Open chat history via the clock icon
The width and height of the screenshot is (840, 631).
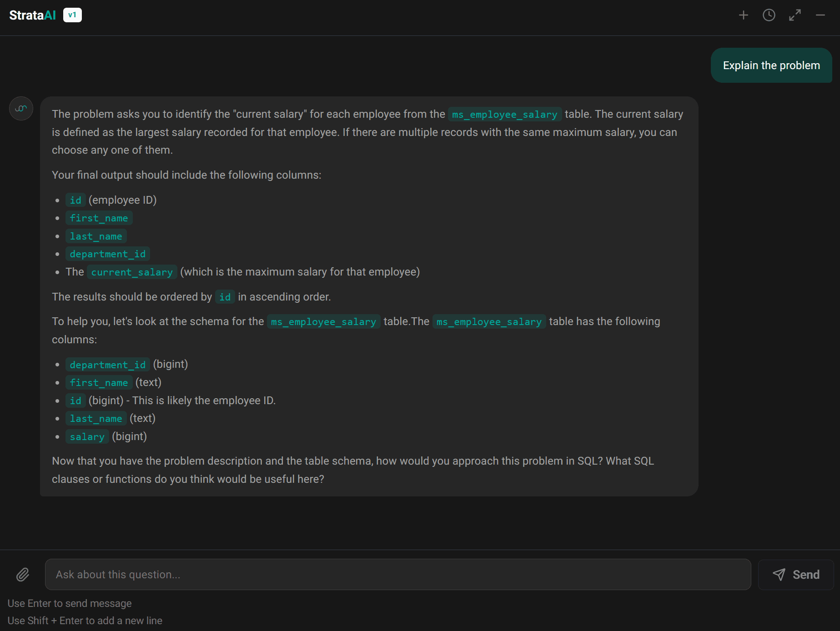(769, 15)
